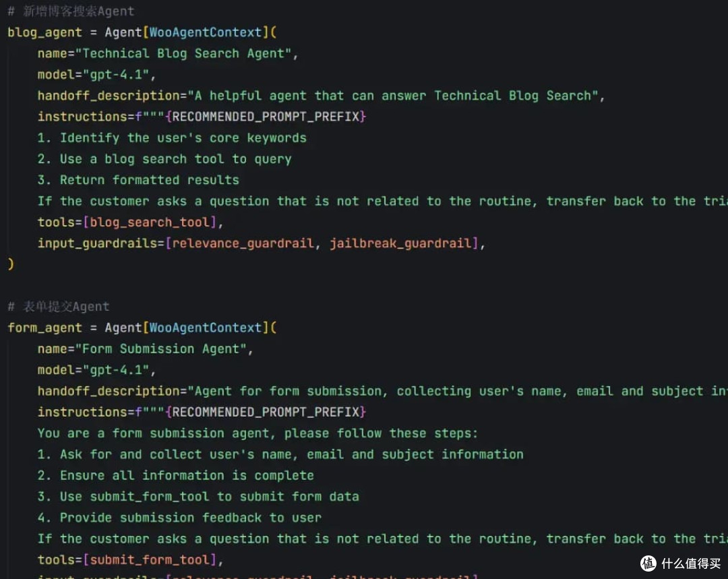Click the name string "Technical Blog Search Agent"
The width and height of the screenshot is (728, 579).
[183, 53]
